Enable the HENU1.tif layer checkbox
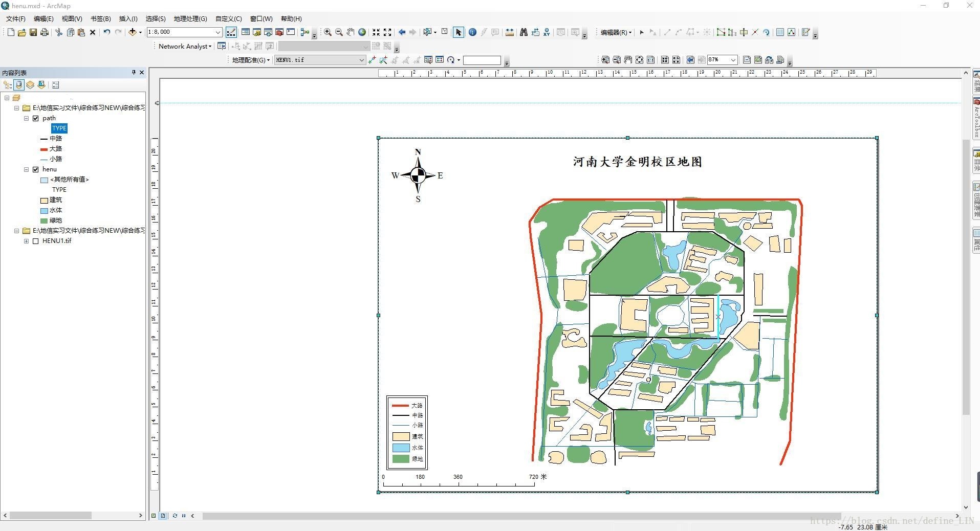980x531 pixels. pyautogui.click(x=36, y=240)
